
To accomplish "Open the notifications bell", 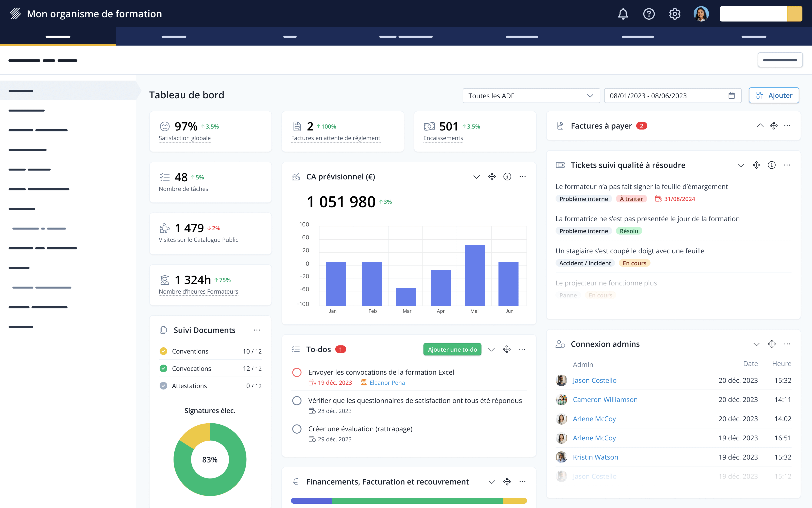I will [x=623, y=14].
